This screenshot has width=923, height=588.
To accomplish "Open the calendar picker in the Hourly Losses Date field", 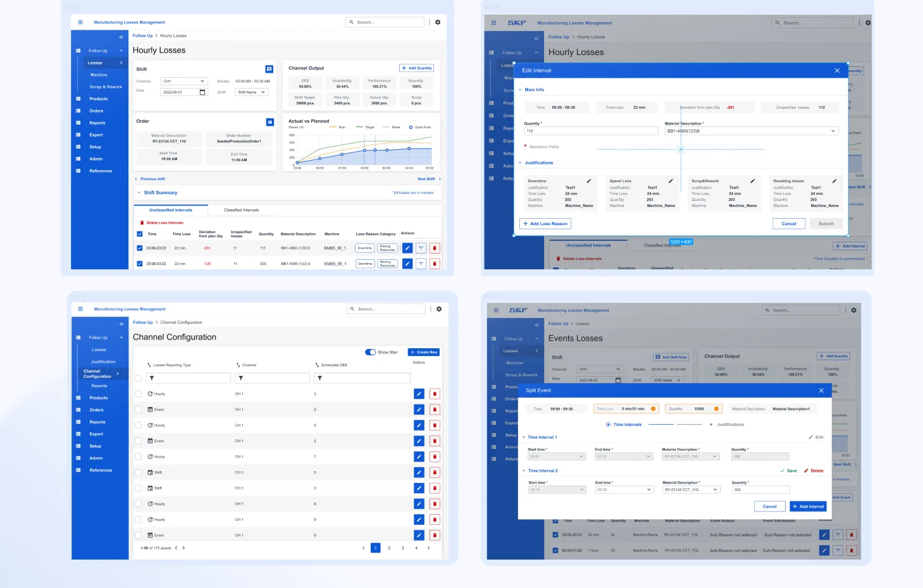I will coord(202,92).
